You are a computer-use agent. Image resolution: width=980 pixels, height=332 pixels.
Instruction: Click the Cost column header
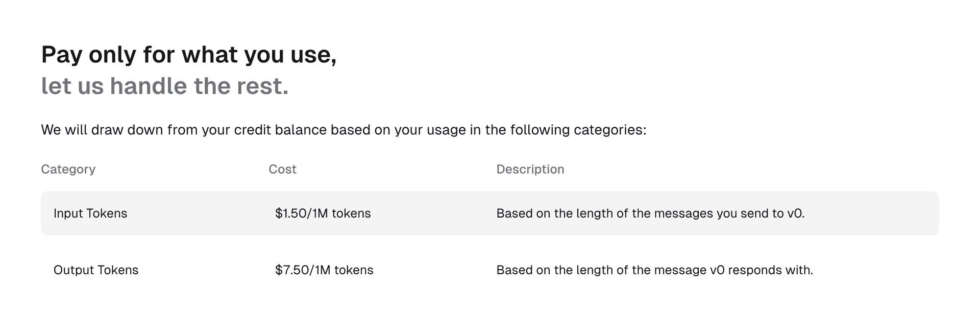282,169
